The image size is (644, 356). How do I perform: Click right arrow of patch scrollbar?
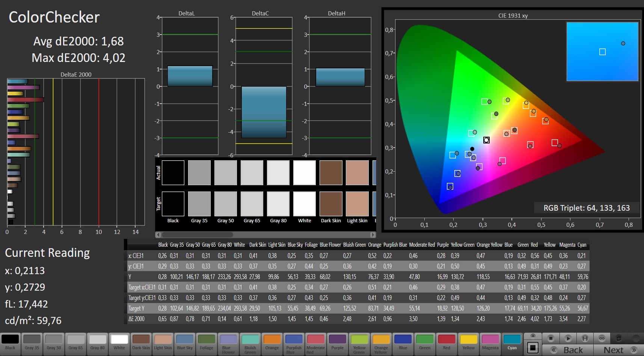click(373, 235)
